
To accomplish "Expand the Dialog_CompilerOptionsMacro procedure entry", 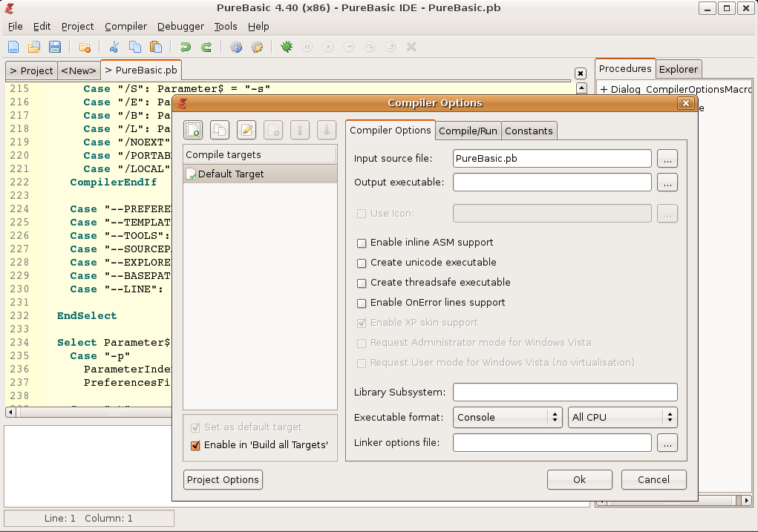I will click(x=604, y=90).
